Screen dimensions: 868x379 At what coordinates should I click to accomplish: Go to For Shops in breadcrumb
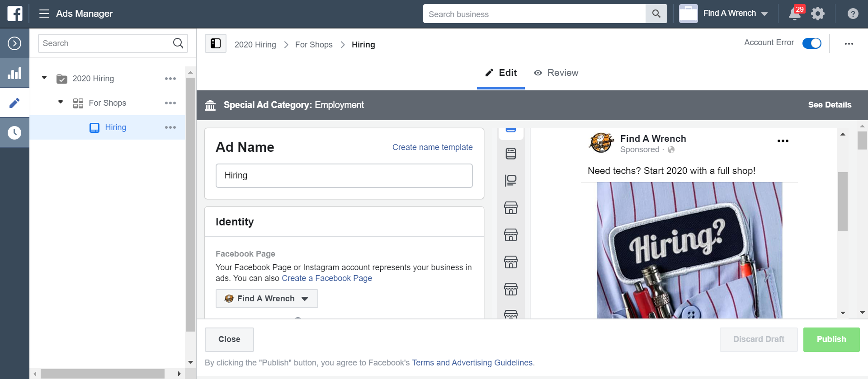[314, 45]
